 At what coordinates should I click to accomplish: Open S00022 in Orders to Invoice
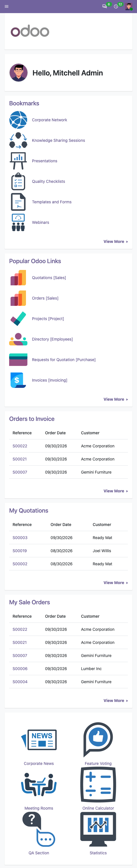tap(20, 446)
